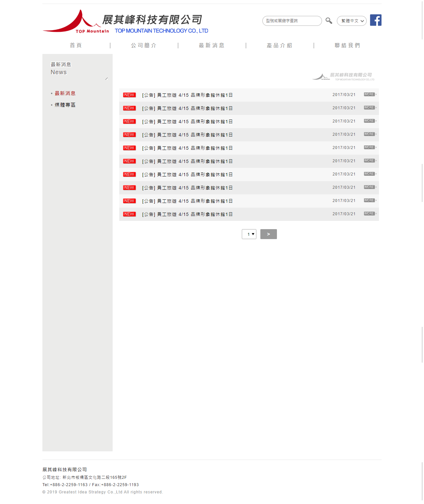Open the page number dropdown
424x504 pixels.
(249, 234)
